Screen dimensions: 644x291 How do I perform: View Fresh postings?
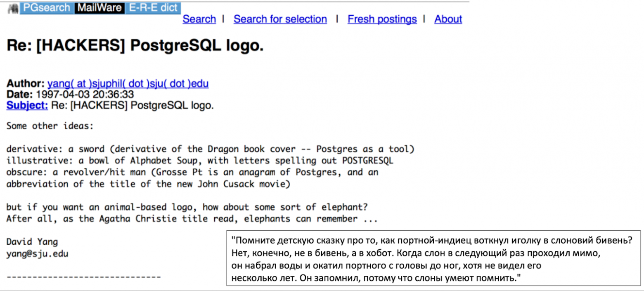click(x=382, y=19)
